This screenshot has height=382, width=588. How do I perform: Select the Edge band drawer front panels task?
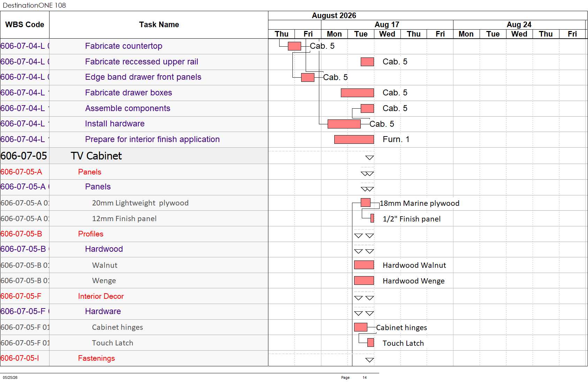143,77
